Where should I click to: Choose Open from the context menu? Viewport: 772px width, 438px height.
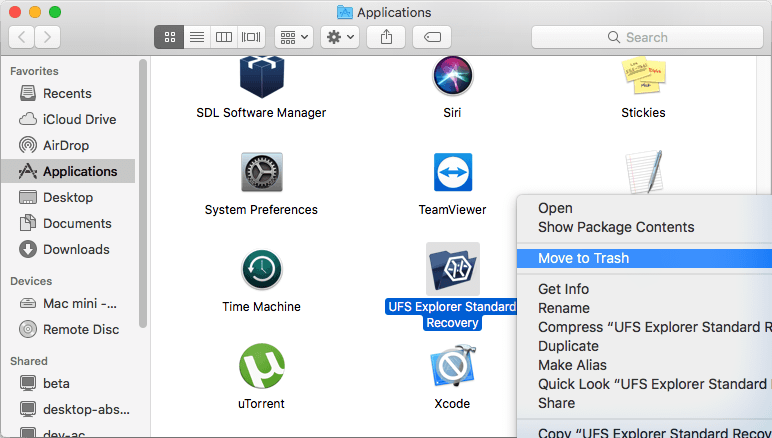[644, 208]
